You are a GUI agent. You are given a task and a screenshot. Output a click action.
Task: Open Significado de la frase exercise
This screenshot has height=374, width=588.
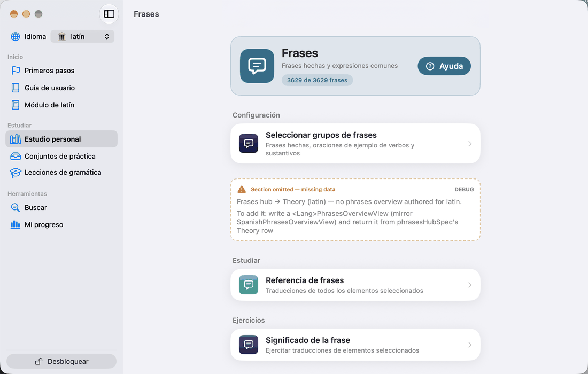click(x=355, y=345)
